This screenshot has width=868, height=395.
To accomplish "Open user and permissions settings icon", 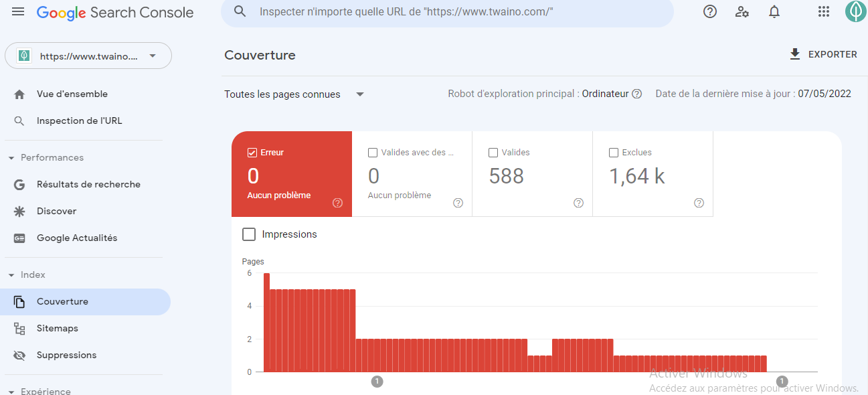I will point(742,11).
